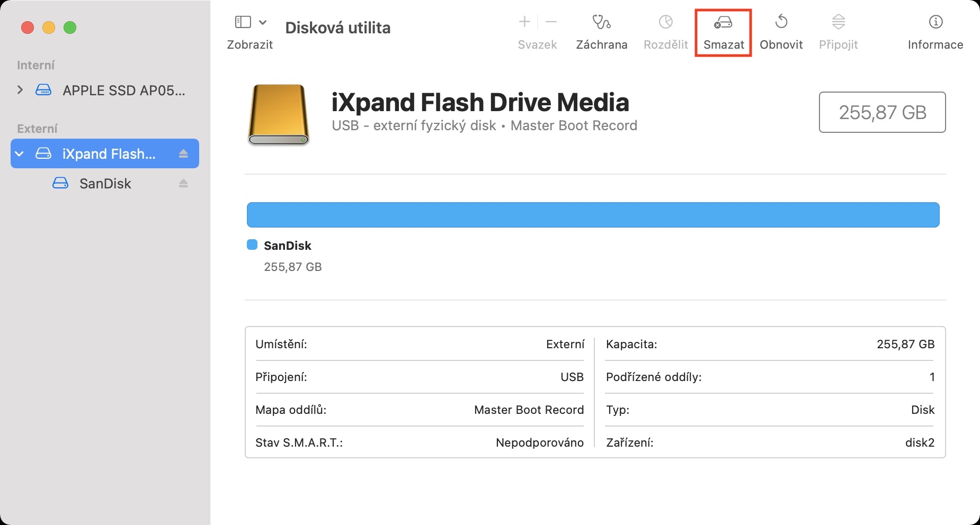Screen dimensions: 980x525
Task: Click the 255,87 GB capacity box
Action: [882, 112]
